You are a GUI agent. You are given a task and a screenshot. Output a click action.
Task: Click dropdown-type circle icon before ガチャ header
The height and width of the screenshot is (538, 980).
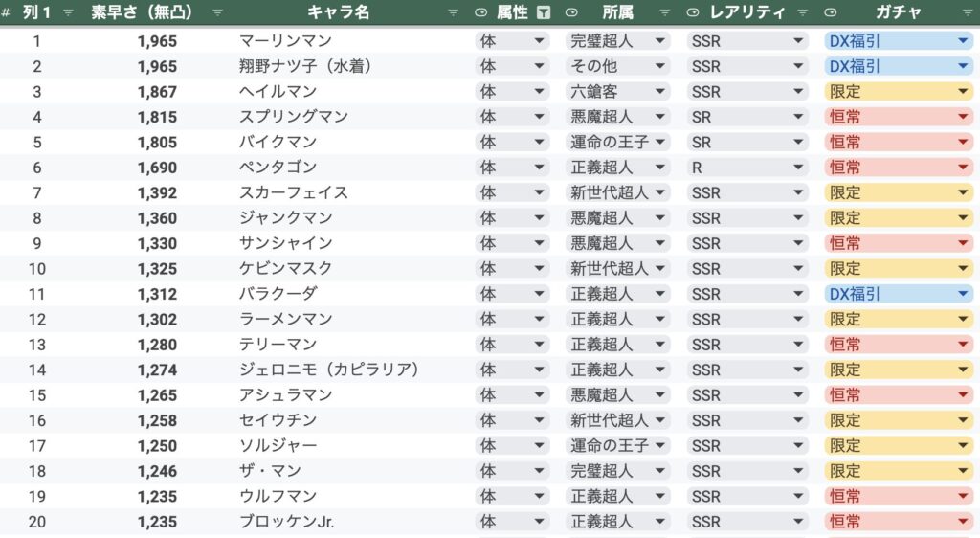[831, 12]
